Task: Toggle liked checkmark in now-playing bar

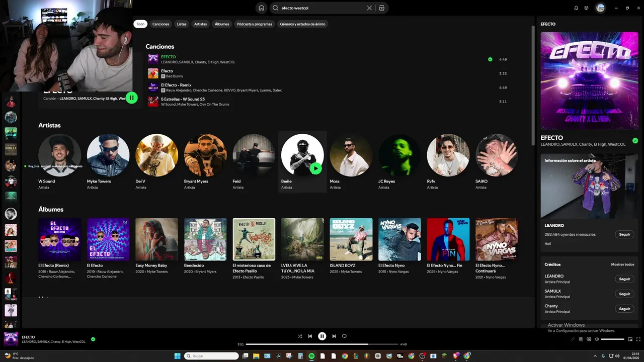Action: pyautogui.click(x=93, y=339)
